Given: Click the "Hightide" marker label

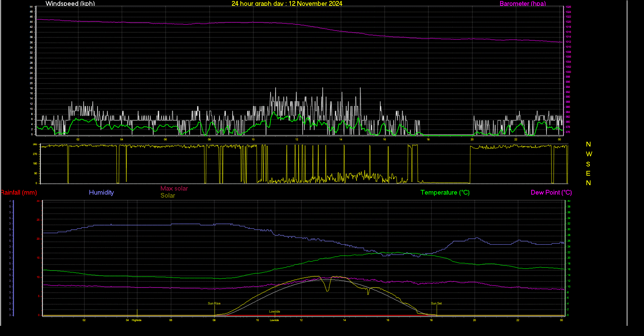Looking at the screenshot, I should (x=136, y=320).
